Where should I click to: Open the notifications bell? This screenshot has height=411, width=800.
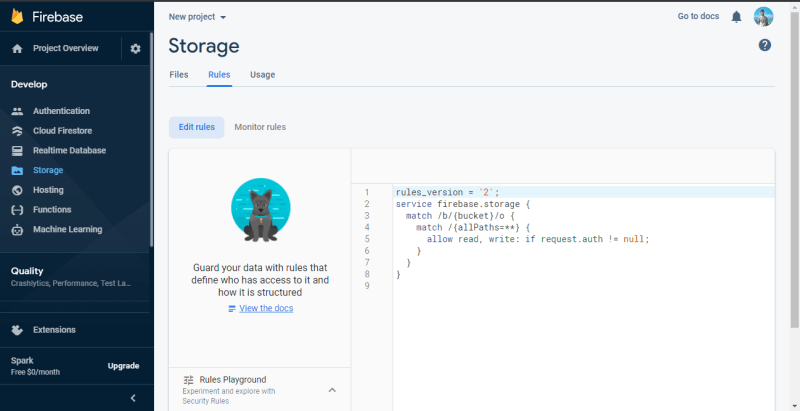tap(736, 17)
